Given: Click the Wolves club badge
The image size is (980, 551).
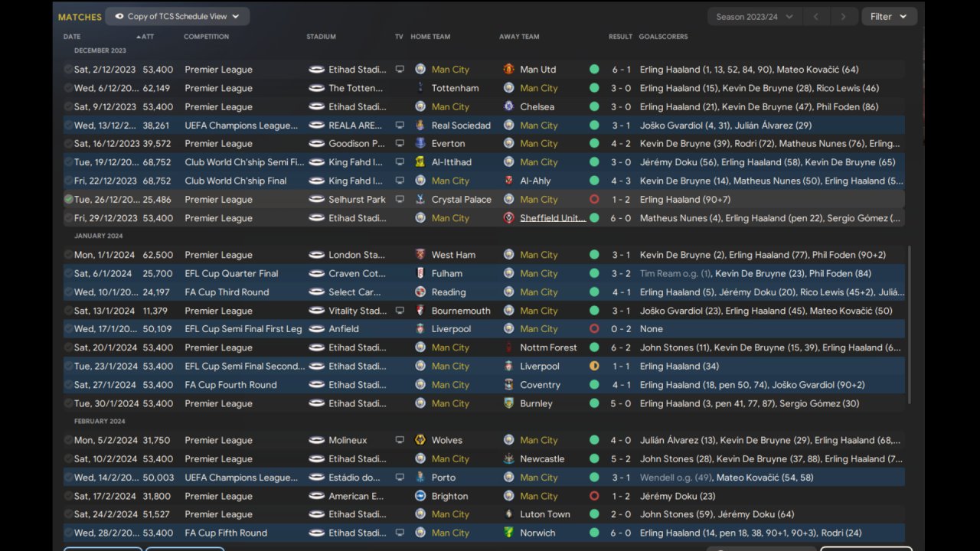Looking at the screenshot, I should 420,441.
